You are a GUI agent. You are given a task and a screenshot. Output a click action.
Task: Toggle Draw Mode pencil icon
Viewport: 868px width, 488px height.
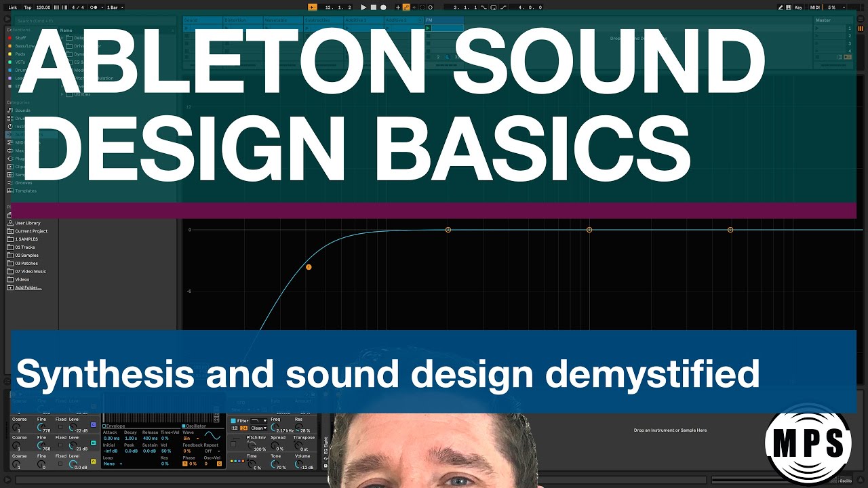pyautogui.click(x=781, y=7)
